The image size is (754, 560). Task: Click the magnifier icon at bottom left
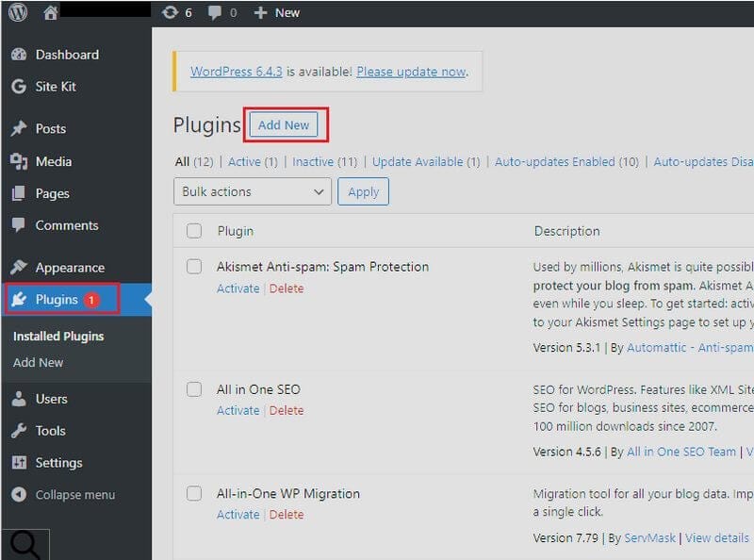(x=25, y=545)
